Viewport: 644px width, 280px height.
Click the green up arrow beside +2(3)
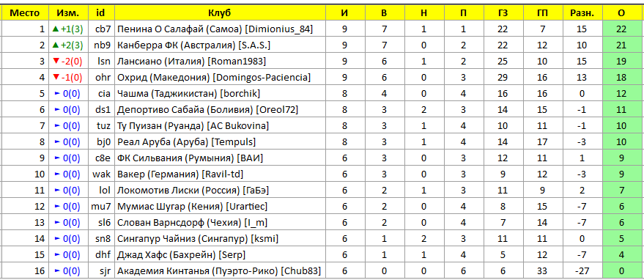(x=56, y=45)
